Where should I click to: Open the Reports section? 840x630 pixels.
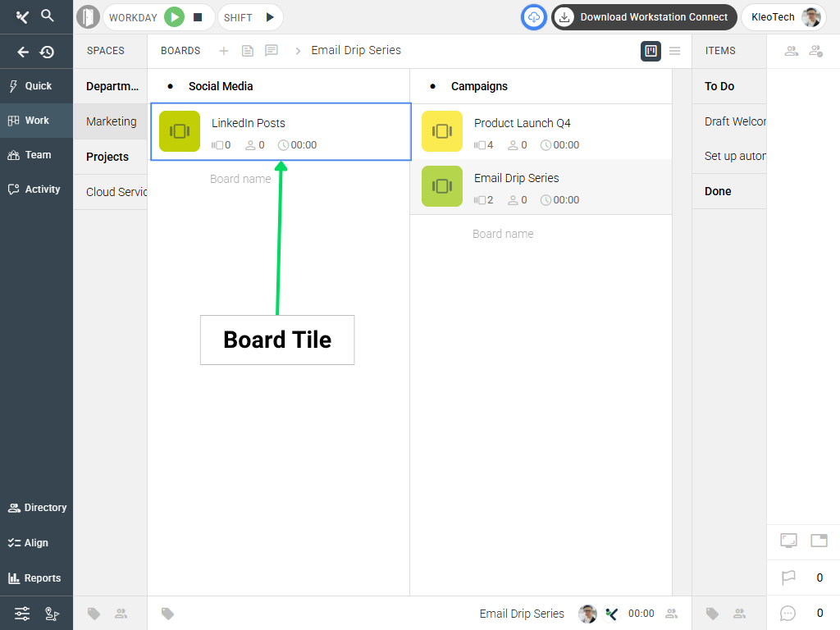(36, 578)
